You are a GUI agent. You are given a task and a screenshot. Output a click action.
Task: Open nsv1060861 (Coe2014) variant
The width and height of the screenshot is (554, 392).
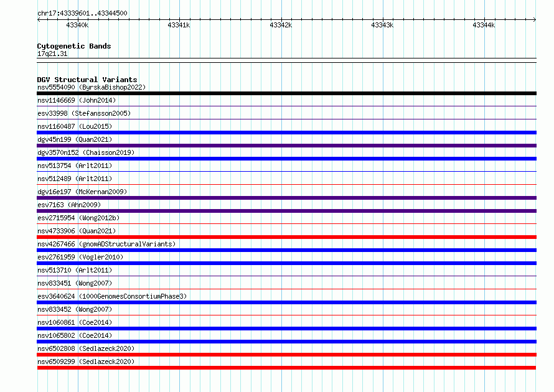[x=75, y=322]
